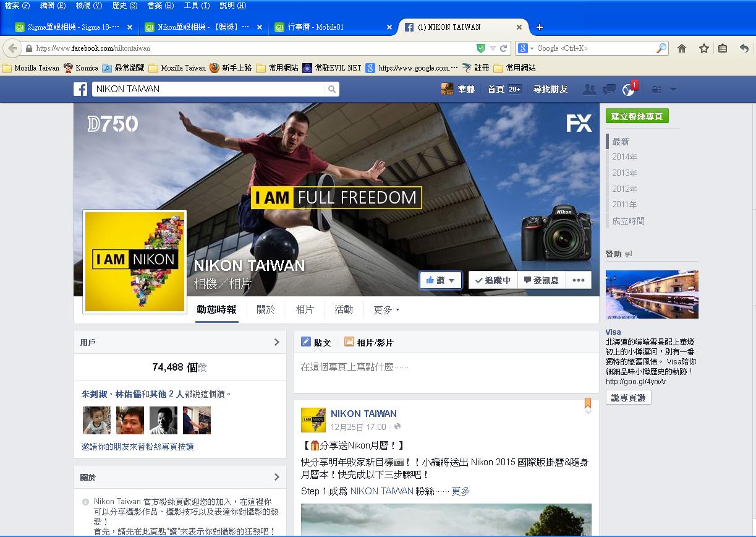Click the Visa snowy canal ad image
Viewport: 756px width, 537px height.
pos(652,294)
